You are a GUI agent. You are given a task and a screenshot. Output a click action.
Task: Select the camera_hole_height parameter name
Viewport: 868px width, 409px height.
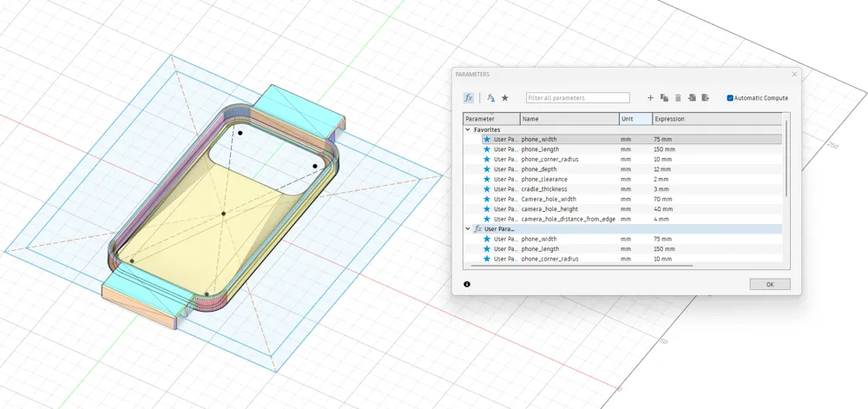coord(549,209)
